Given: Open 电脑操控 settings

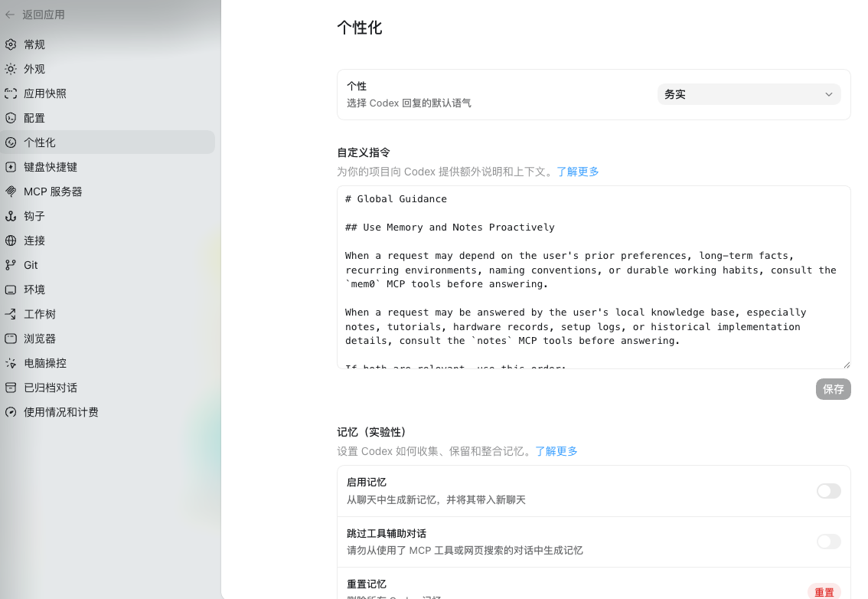Looking at the screenshot, I should (x=107, y=363).
